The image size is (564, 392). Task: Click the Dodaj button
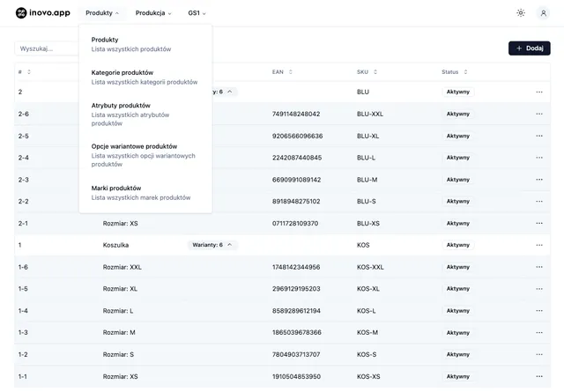coord(529,48)
